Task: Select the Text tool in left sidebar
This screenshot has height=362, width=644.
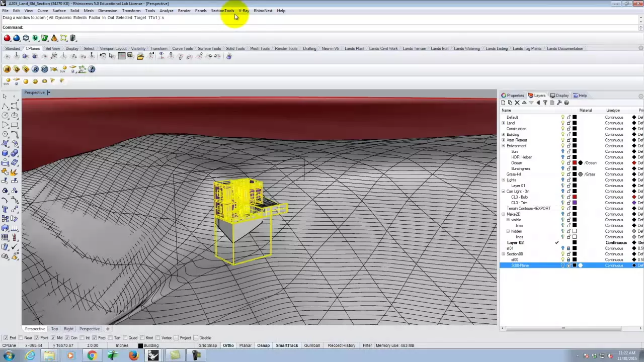Action: (x=5, y=209)
